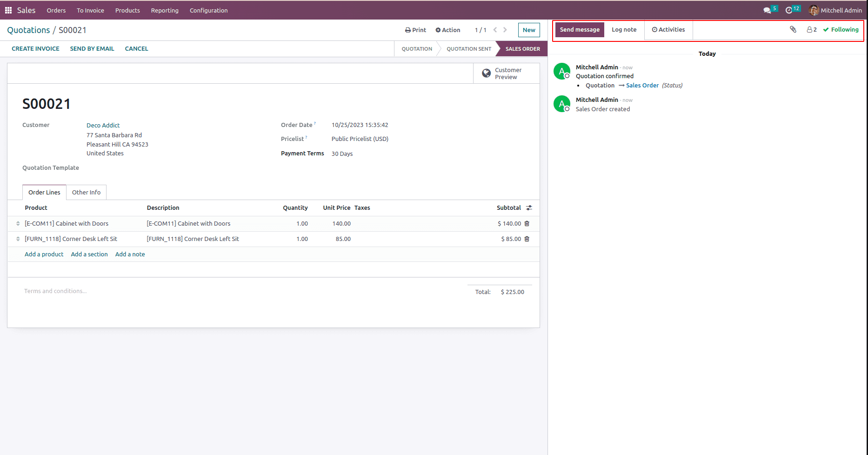868x455 pixels.
Task: Open the Configuration menu
Action: pyautogui.click(x=208, y=10)
